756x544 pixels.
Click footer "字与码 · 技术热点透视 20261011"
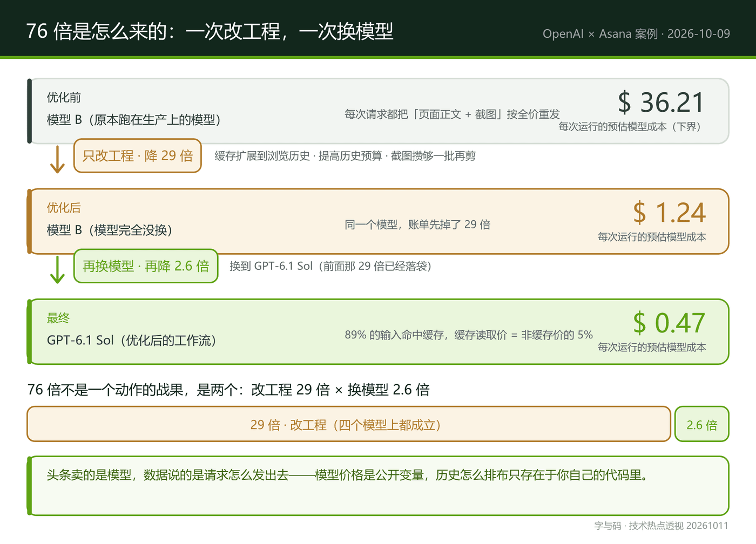point(661,526)
